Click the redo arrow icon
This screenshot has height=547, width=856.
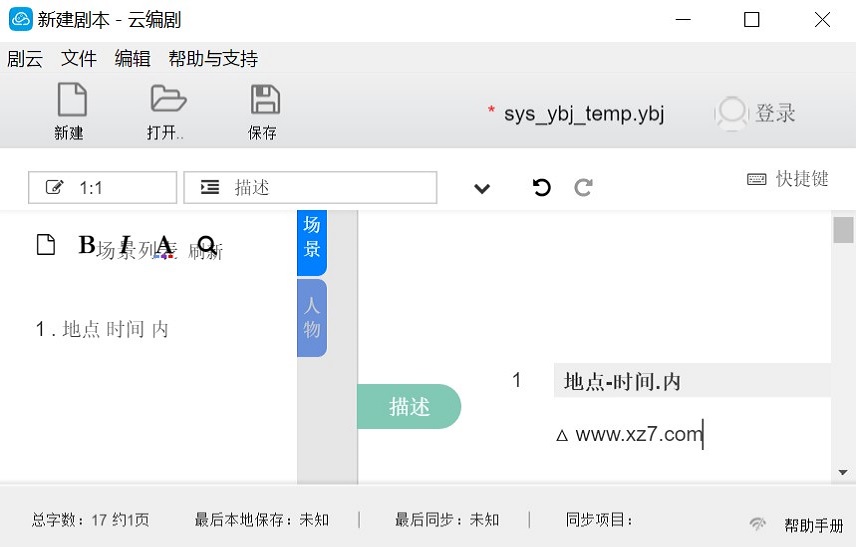tap(584, 187)
